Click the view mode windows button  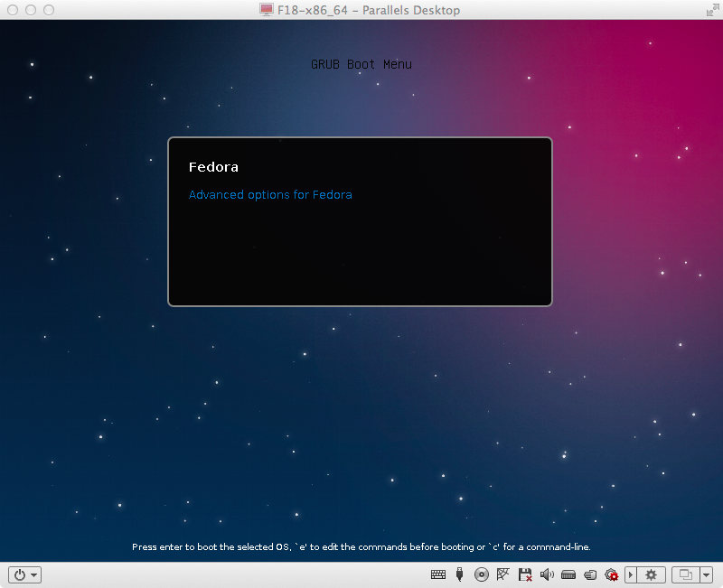(x=686, y=574)
